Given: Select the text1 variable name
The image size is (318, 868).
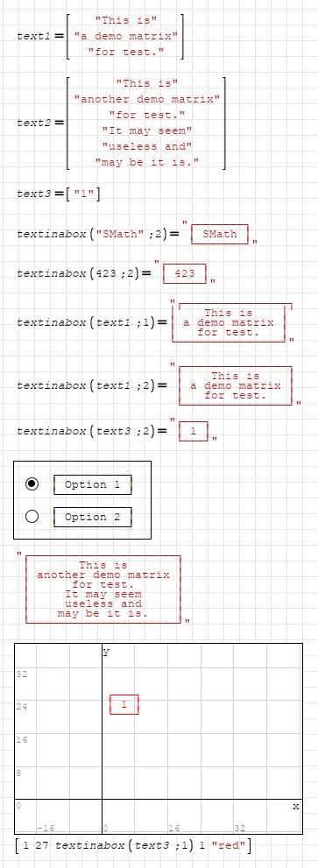Looking at the screenshot, I should pos(33,36).
